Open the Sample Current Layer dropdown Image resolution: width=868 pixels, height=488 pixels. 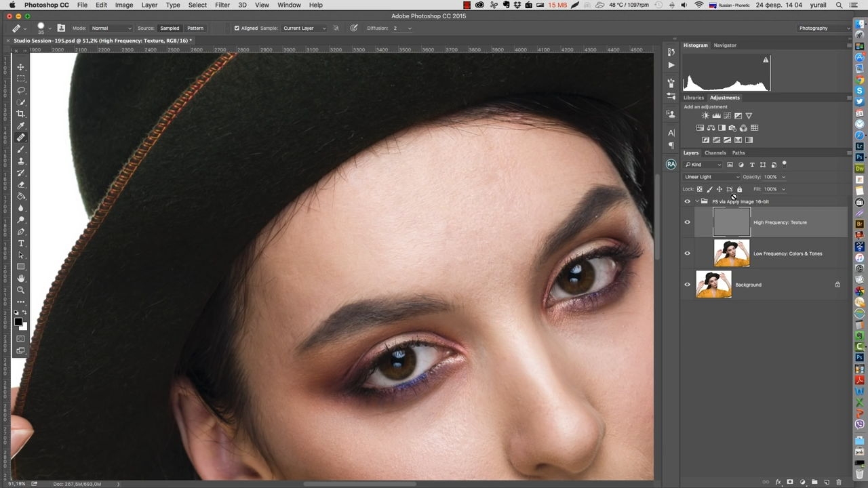[304, 28]
